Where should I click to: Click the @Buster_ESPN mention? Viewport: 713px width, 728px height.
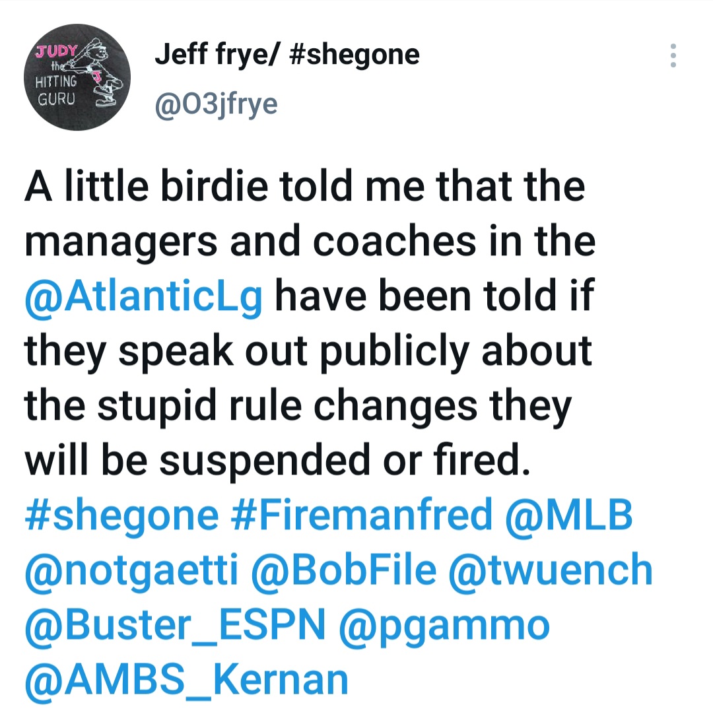176,624
